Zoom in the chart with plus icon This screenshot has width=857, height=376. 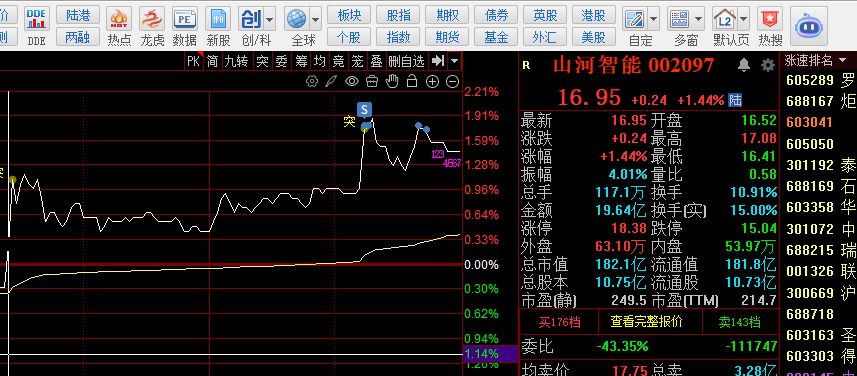click(x=432, y=81)
